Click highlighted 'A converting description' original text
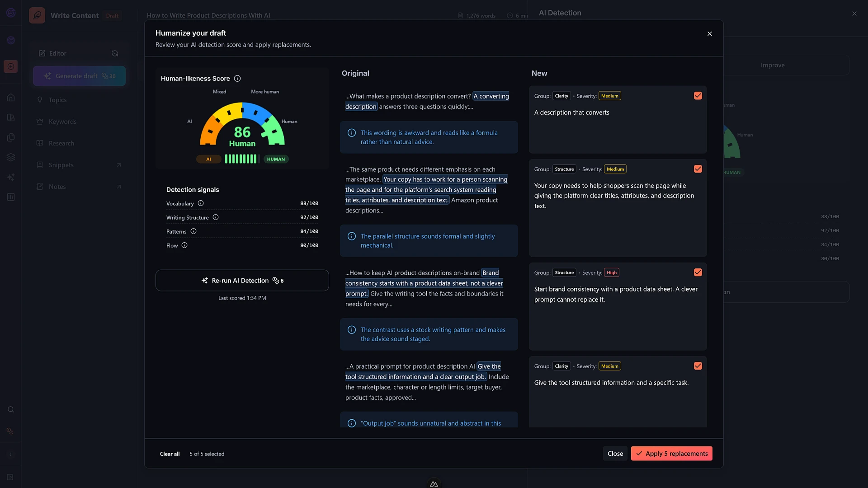This screenshot has height=488, width=868. (427, 101)
